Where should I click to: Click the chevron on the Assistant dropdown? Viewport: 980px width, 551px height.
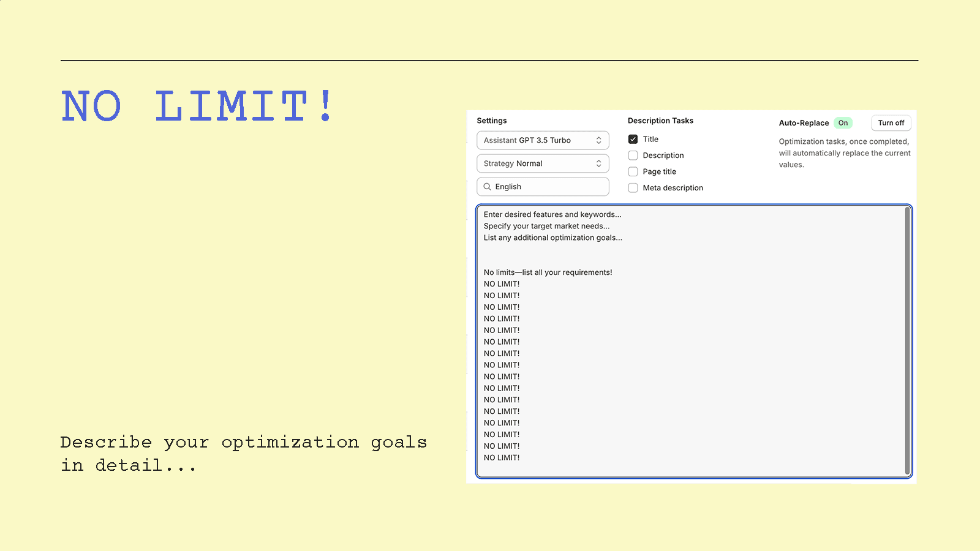coord(599,140)
